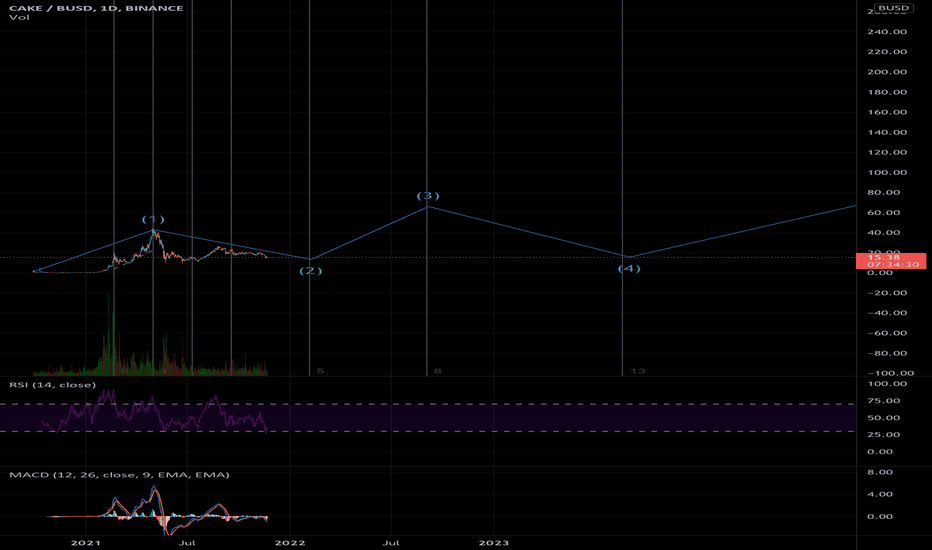Click the 240.00 price axis label

pyautogui.click(x=887, y=32)
